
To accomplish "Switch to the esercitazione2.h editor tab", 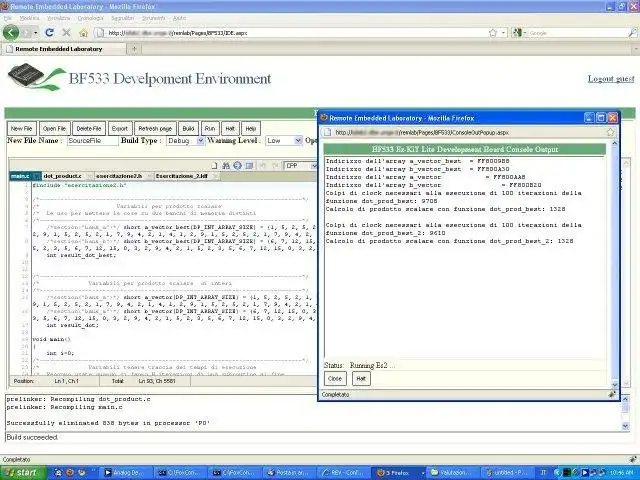I will pyautogui.click(x=119, y=176).
